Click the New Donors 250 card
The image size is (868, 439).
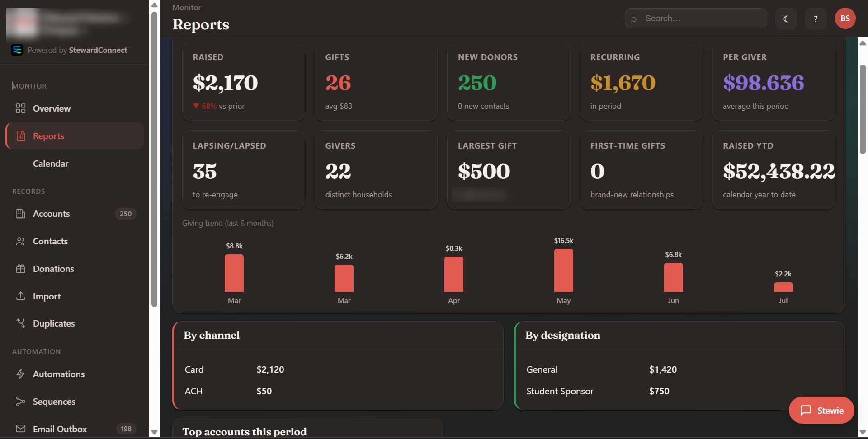click(509, 81)
